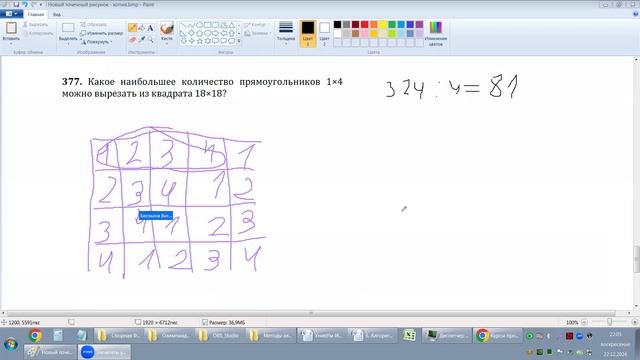Zoom out with the minus button
Viewport: 640px width, 360px height.
(x=584, y=322)
